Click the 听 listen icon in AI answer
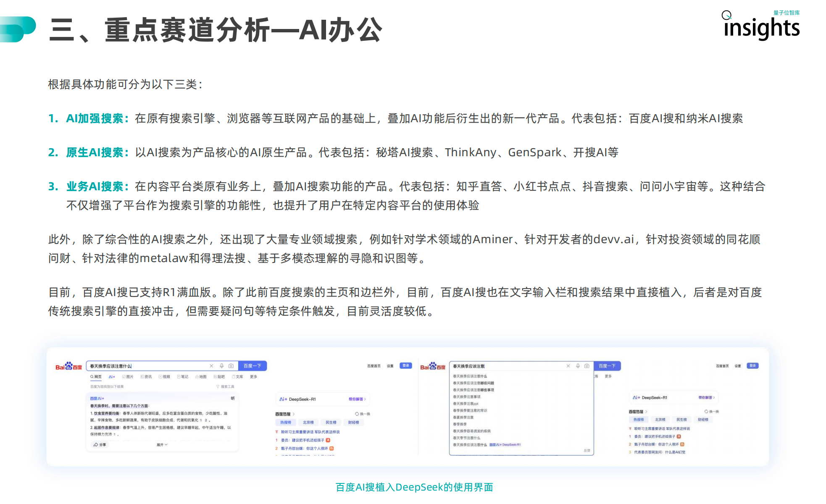 [232, 398]
